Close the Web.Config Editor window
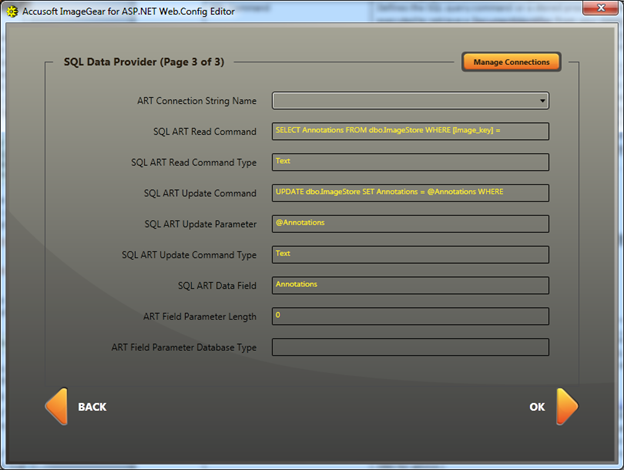The width and height of the screenshot is (624, 470). 602,9
